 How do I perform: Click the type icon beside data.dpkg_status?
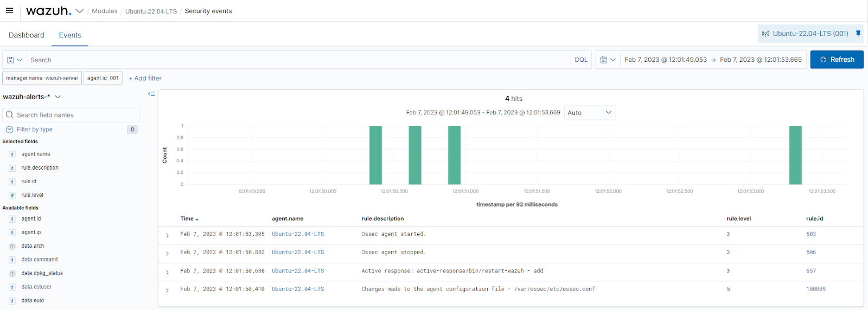(x=12, y=274)
